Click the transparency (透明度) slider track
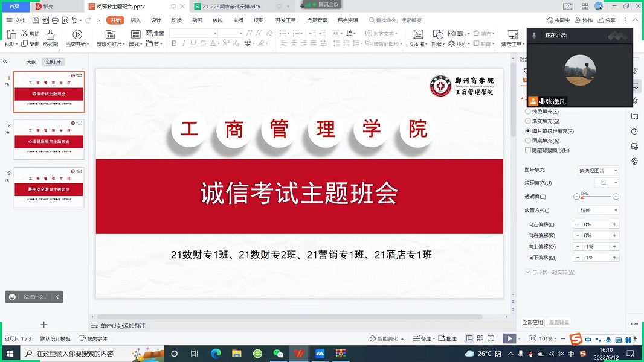The image size is (644, 362). click(596, 197)
